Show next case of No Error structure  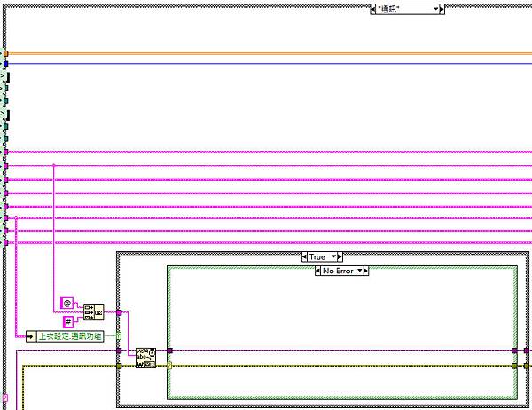(x=365, y=271)
